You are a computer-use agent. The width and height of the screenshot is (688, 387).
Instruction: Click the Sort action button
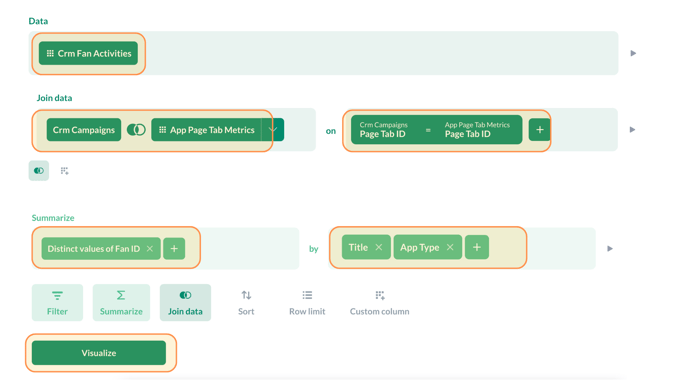pyautogui.click(x=246, y=303)
